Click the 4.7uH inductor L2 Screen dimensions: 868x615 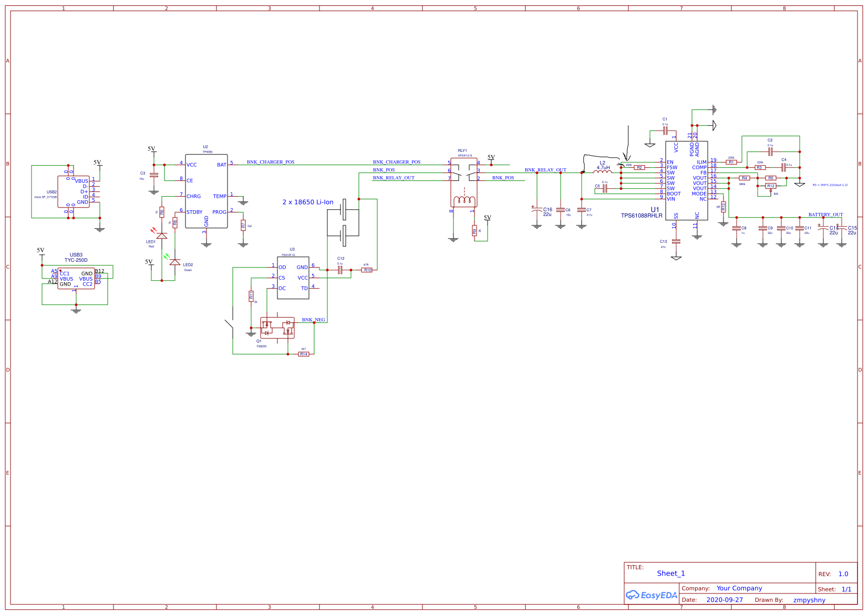click(x=603, y=171)
